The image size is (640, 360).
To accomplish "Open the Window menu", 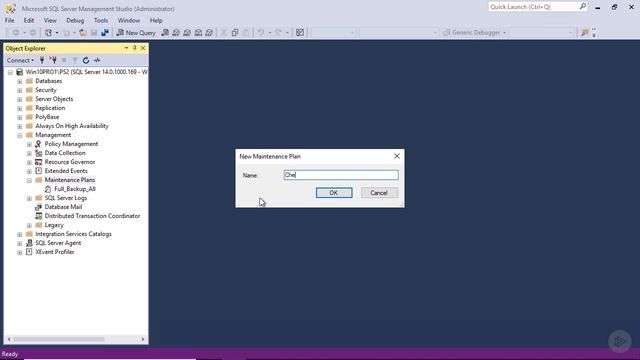I will click(129, 20).
